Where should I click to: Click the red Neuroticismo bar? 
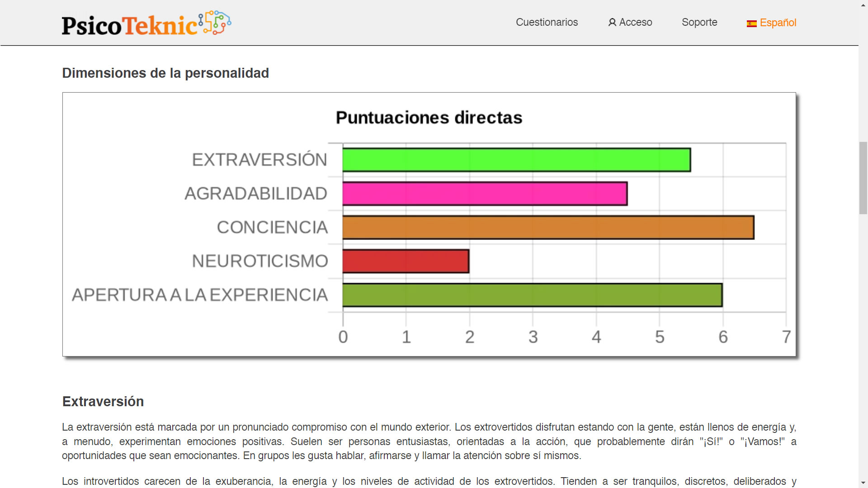pyautogui.click(x=406, y=261)
